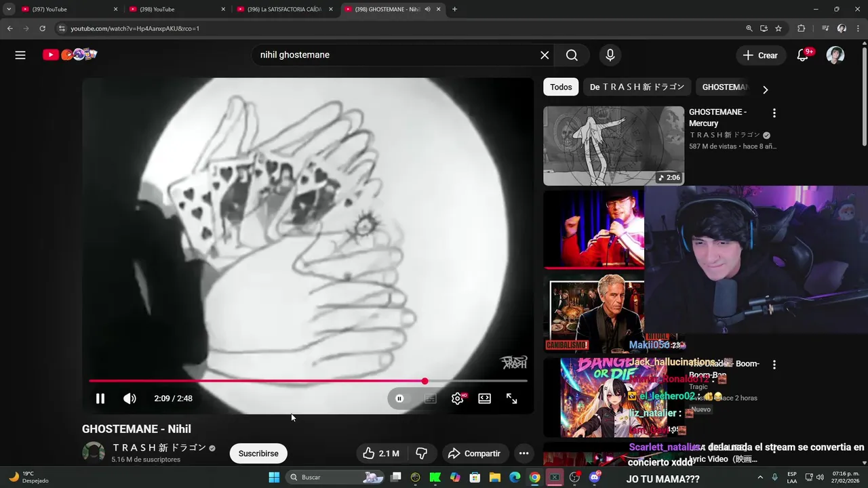This screenshot has width=868, height=488.
Task: Open the YouTube hamburger guide menu
Action: click(x=20, y=55)
